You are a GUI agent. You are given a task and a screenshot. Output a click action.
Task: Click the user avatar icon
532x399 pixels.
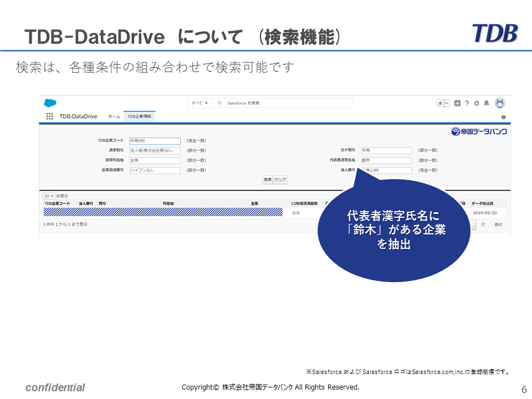499,103
